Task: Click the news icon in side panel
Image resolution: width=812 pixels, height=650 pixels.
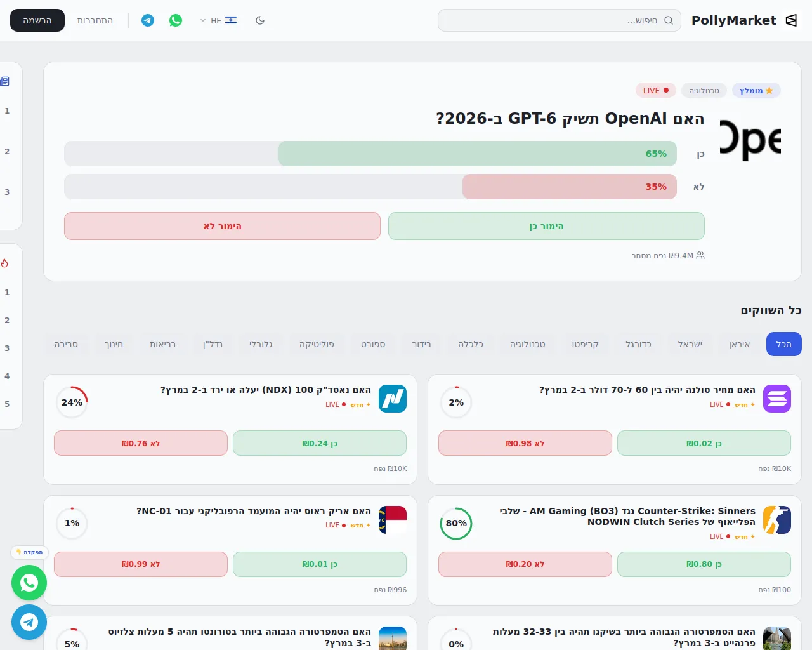Action: point(5,81)
